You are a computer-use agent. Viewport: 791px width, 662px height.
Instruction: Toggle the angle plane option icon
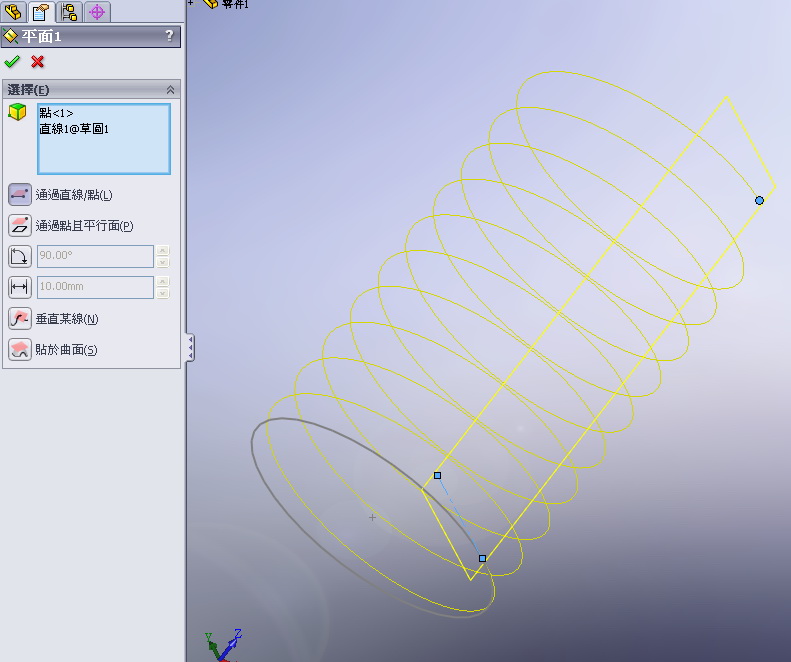20,256
